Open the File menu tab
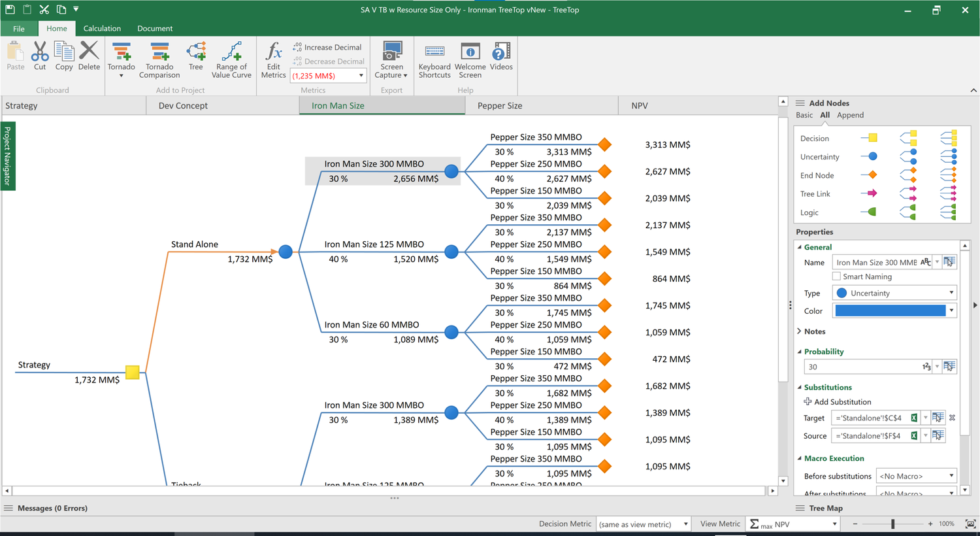This screenshot has height=536, width=980. pos(19,29)
